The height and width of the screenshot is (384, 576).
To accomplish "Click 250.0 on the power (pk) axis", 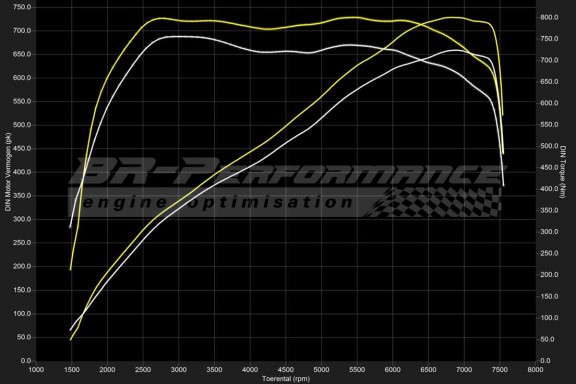I will coord(22,243).
